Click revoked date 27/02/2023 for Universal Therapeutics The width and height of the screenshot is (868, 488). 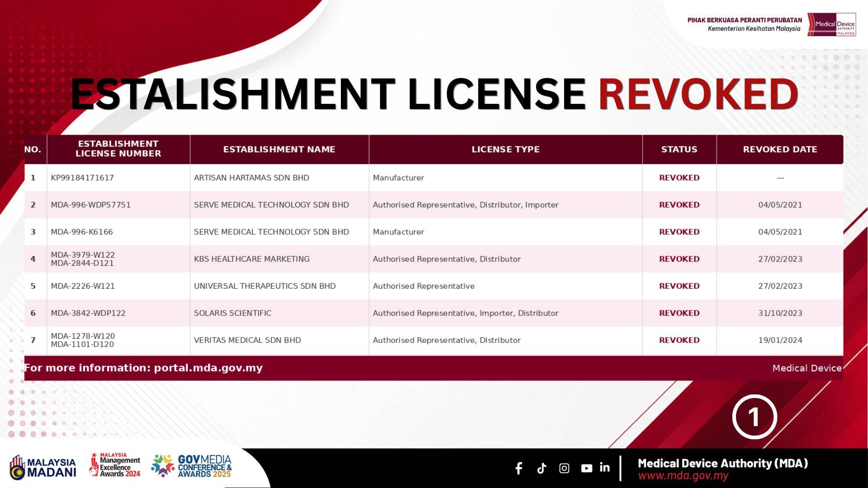pos(780,286)
